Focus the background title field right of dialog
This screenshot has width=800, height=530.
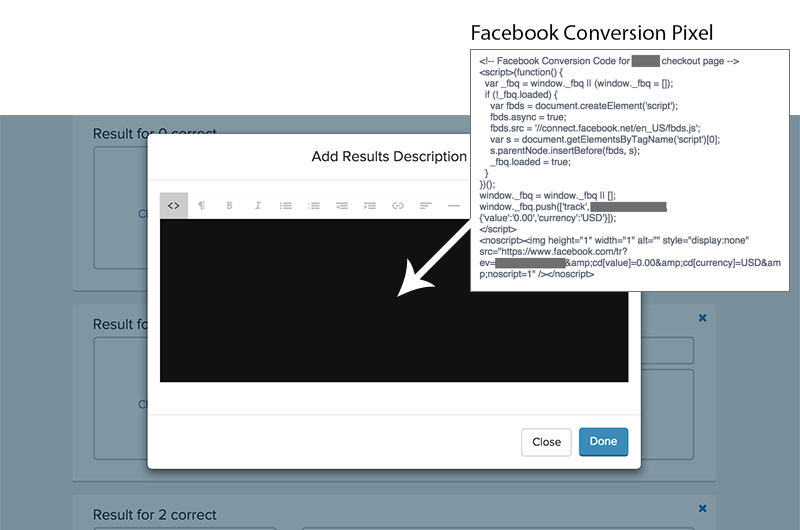(x=667, y=350)
